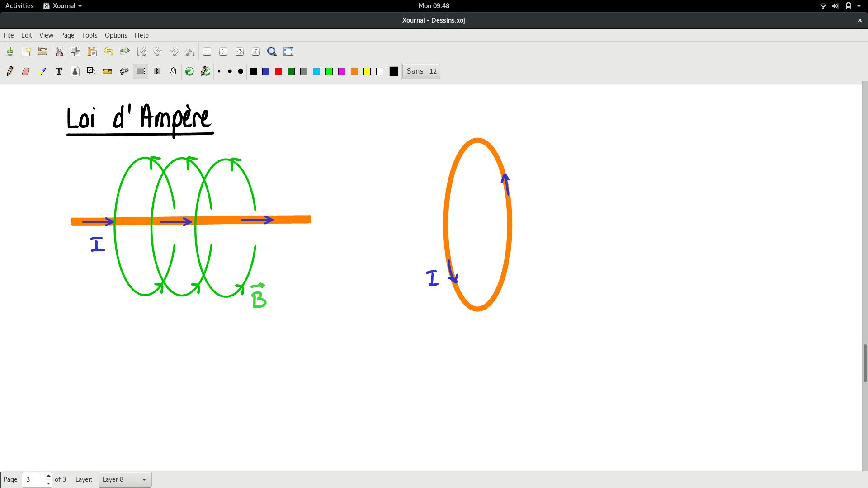Toggle fullscreen mode icon
Image resolution: width=868 pixels, height=488 pixels.
pos(288,52)
